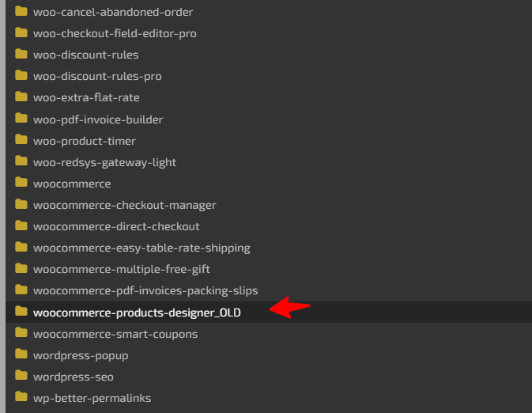The width and height of the screenshot is (532, 413).
Task: Click the wordpress-seo folder icon
Action: (21, 376)
